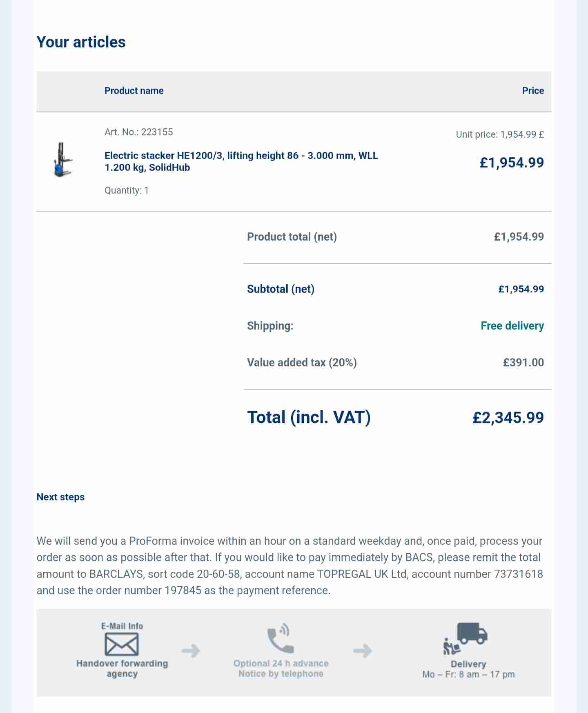Click the "Subtotal (net)" label
Image resolution: width=588 pixels, height=713 pixels.
(x=281, y=289)
